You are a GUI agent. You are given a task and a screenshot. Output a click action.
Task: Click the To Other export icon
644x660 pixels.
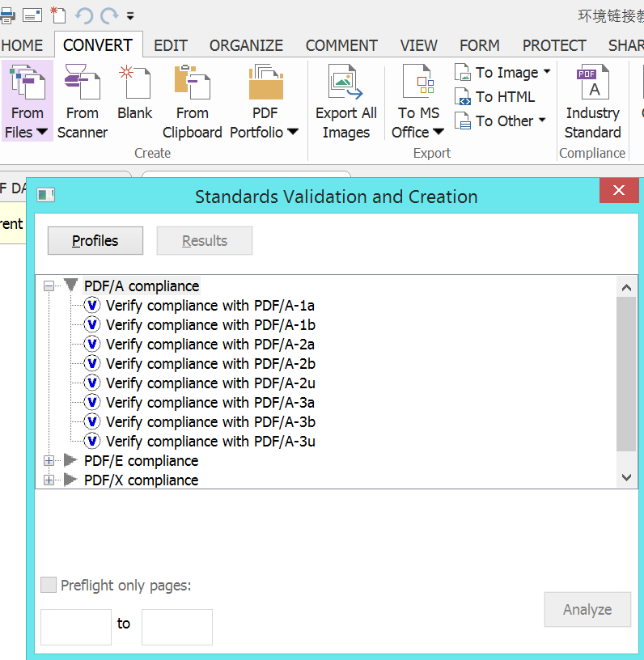tap(463, 121)
